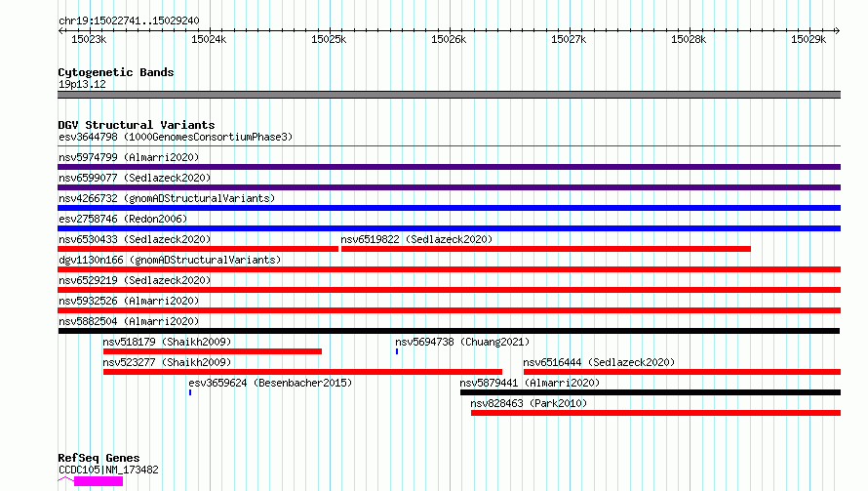
Task: Select the black nsv5879441 variant bar
Action: click(x=651, y=392)
